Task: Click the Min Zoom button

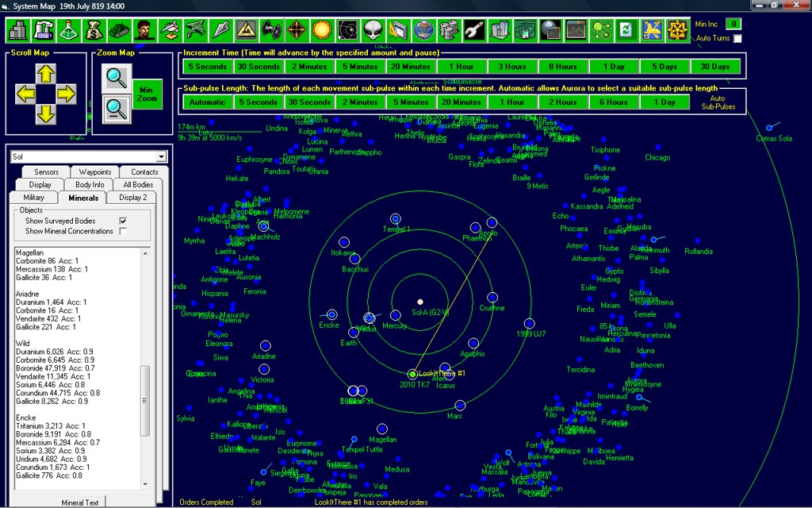Action: [x=147, y=94]
